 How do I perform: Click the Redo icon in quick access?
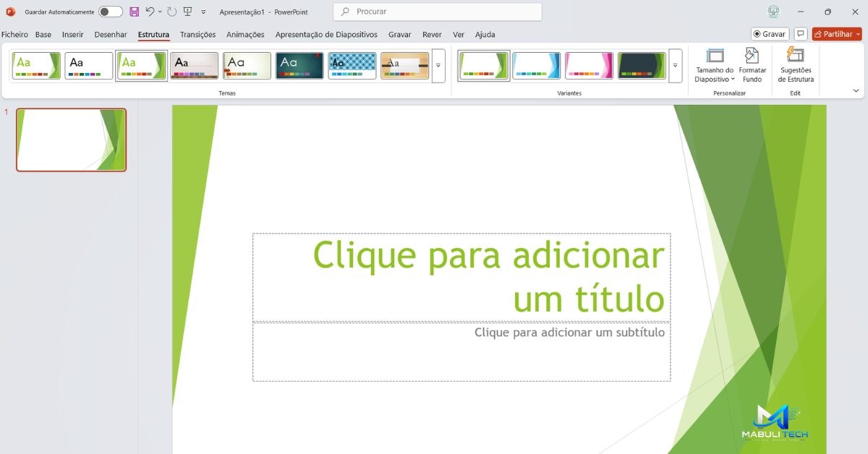[171, 12]
